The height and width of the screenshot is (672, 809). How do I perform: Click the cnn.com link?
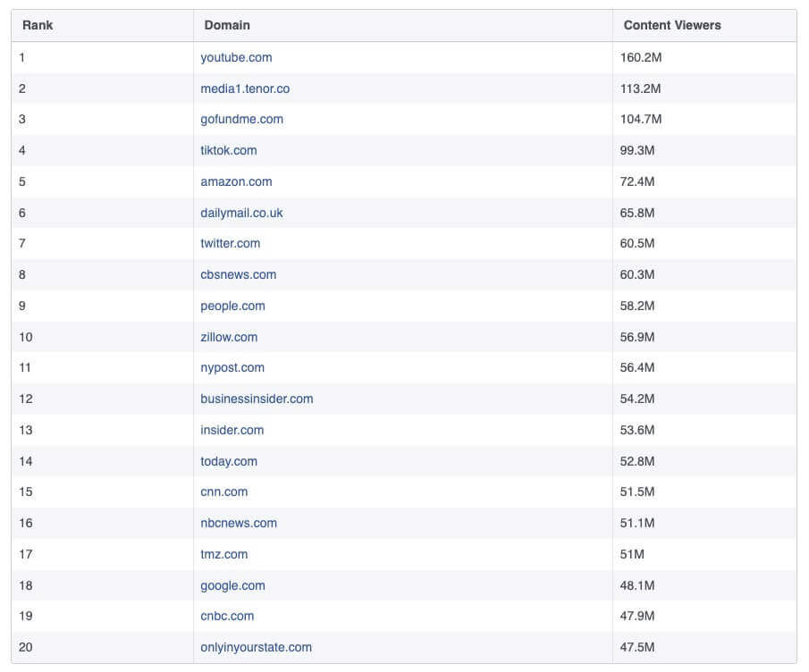pos(223,492)
